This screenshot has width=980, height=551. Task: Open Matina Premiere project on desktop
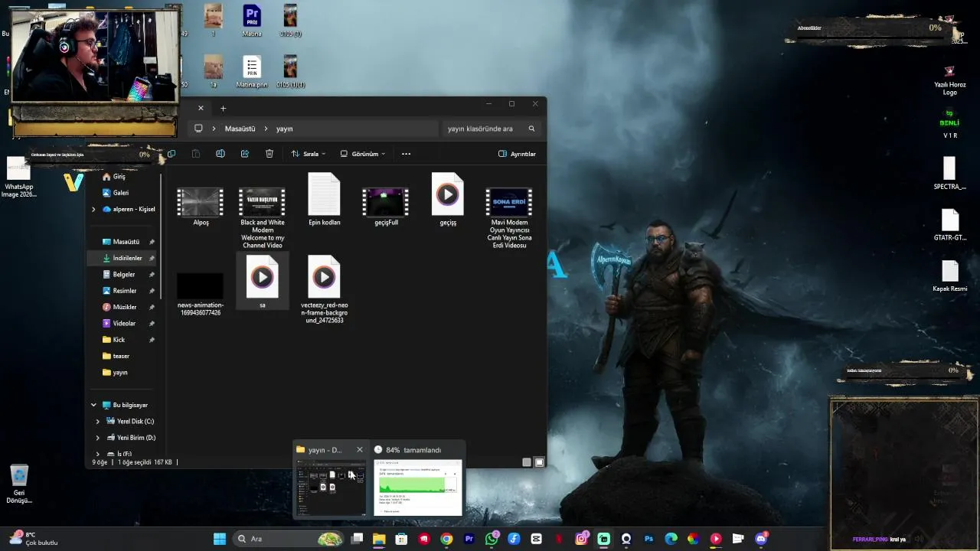click(x=252, y=21)
